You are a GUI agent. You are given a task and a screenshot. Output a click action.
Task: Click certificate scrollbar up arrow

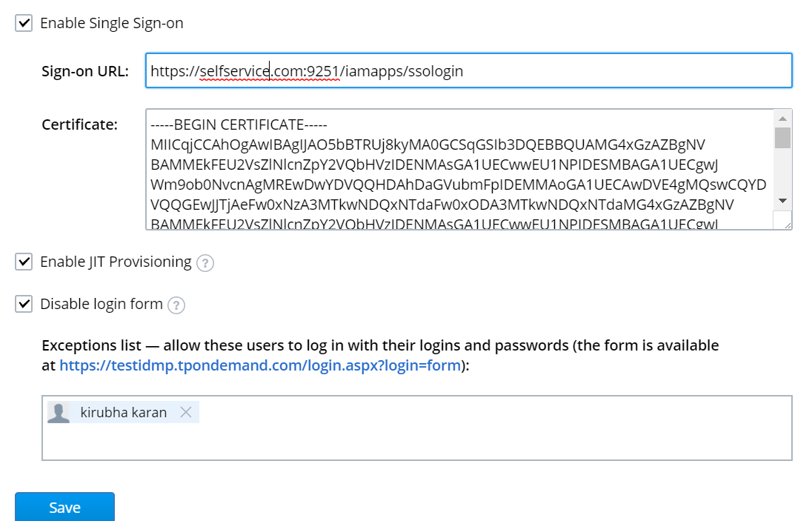coord(782,119)
